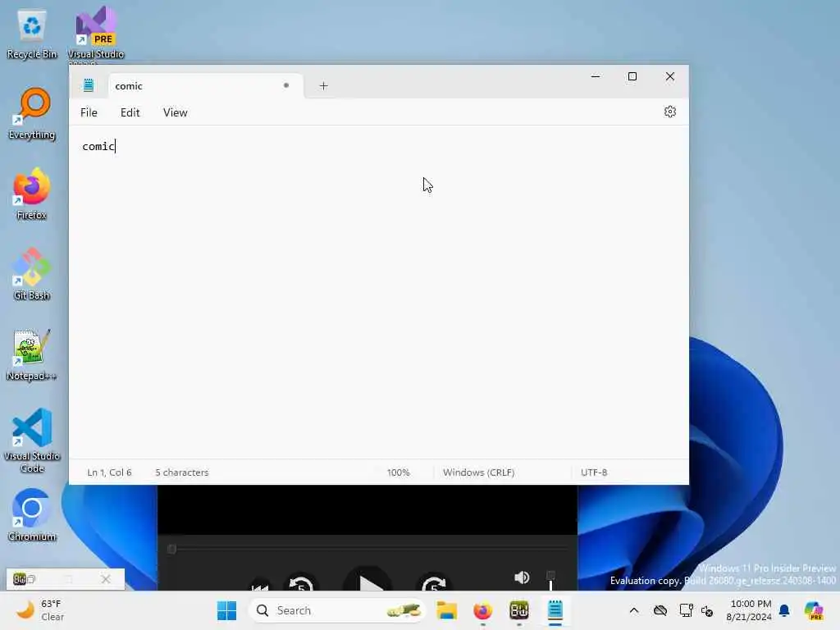Show hidden system tray icons
Image resolution: width=840 pixels, height=630 pixels.
(x=634, y=610)
